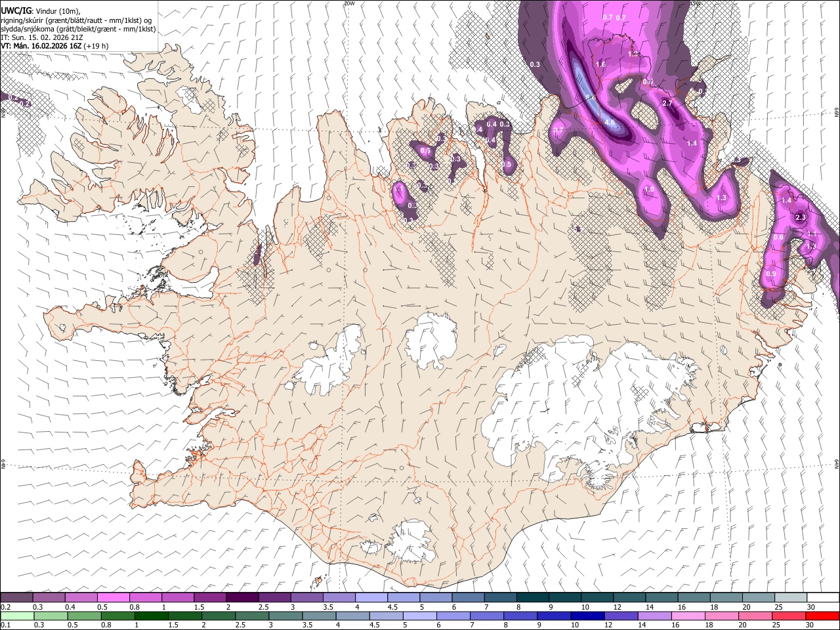Click the palest green 0.1–0.3 rain scale swatch
This screenshot has height=630, width=840.
pyautogui.click(x=17, y=616)
